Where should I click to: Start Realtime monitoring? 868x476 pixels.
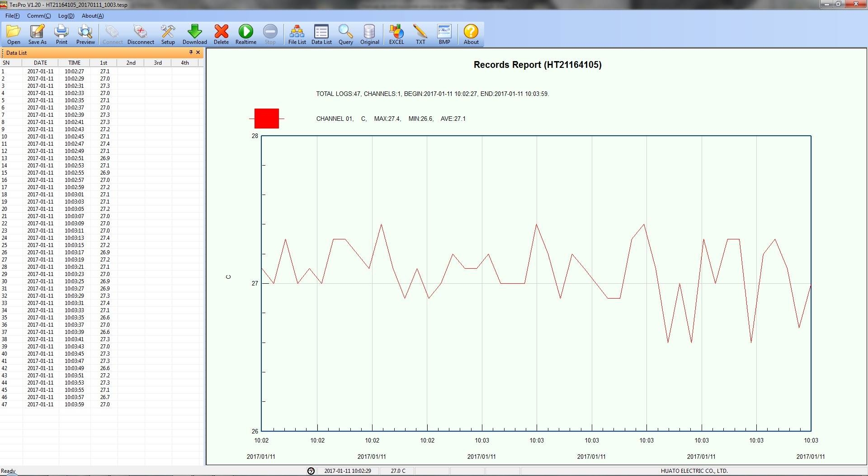click(x=245, y=34)
